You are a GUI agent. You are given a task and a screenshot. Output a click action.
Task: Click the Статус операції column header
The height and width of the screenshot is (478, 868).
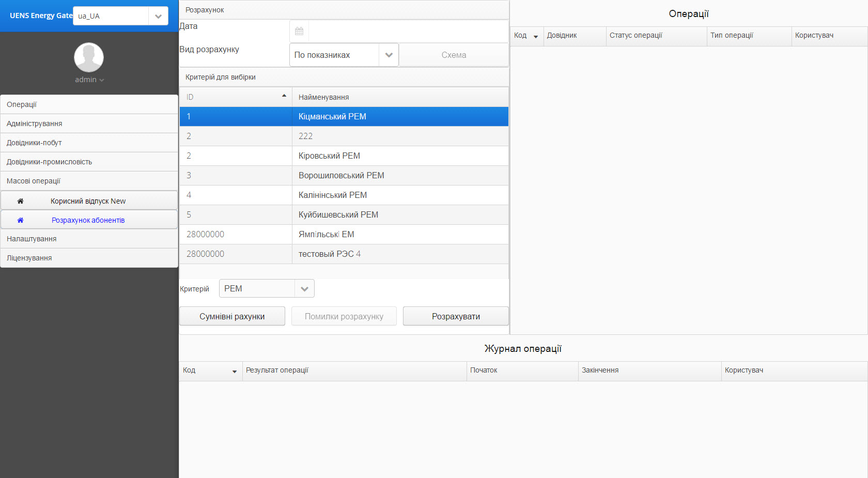click(x=657, y=36)
